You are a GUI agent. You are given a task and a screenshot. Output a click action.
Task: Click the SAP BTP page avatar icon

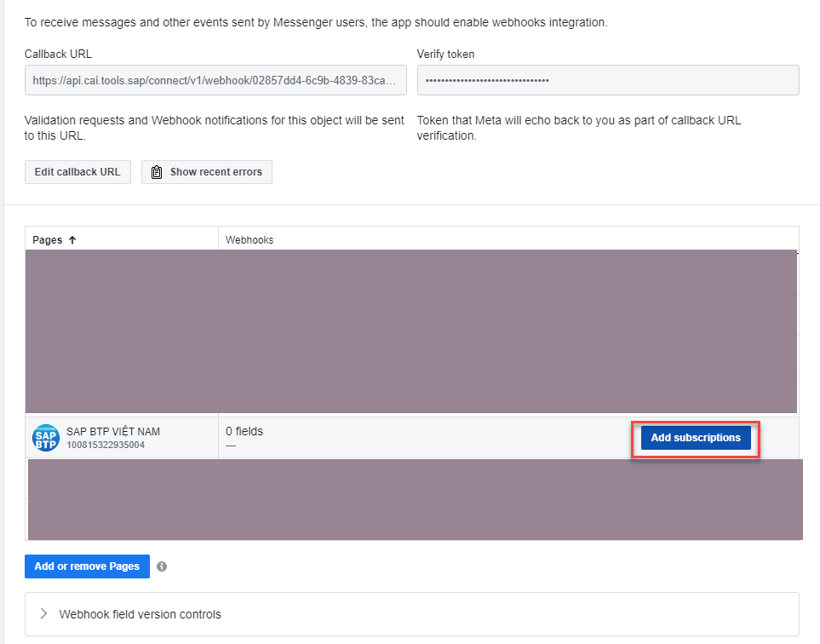pos(45,438)
